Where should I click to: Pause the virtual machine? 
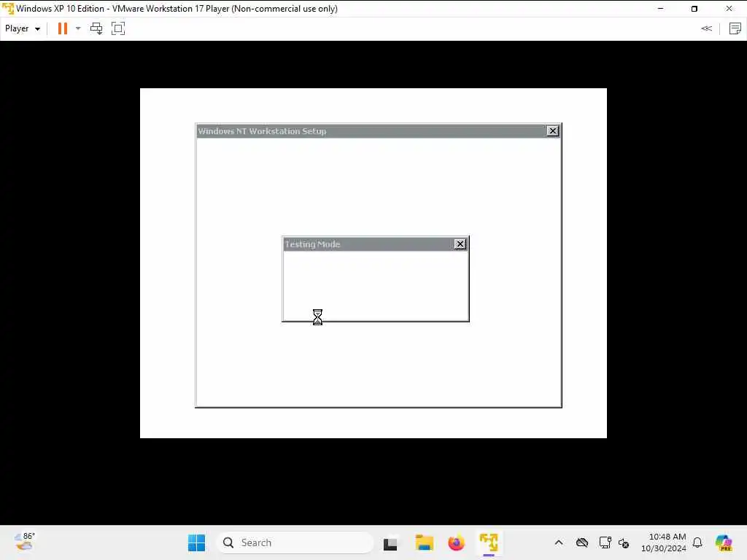pyautogui.click(x=63, y=28)
